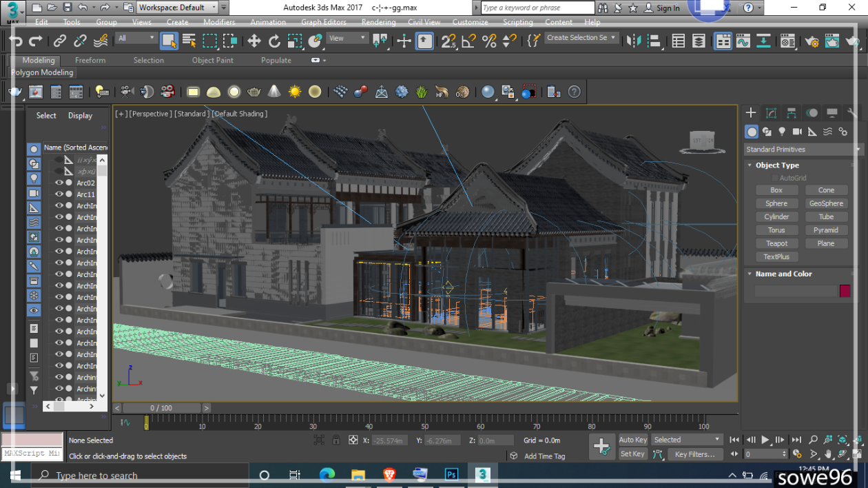Image resolution: width=868 pixels, height=488 pixels.
Task: Click the Cylinder object button
Action: [776, 216]
